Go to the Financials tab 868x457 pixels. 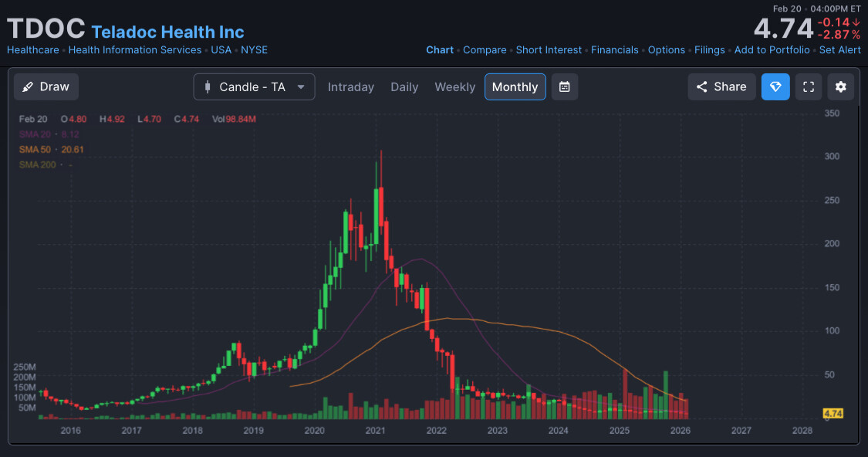(614, 50)
